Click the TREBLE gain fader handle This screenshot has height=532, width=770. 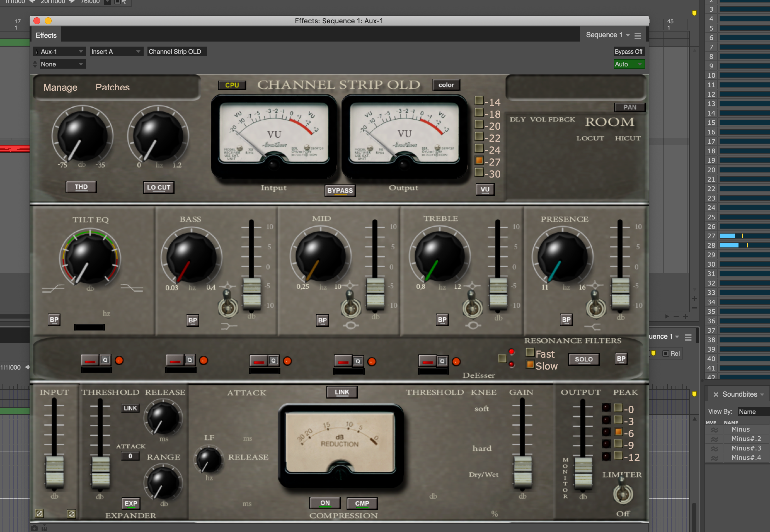(498, 294)
